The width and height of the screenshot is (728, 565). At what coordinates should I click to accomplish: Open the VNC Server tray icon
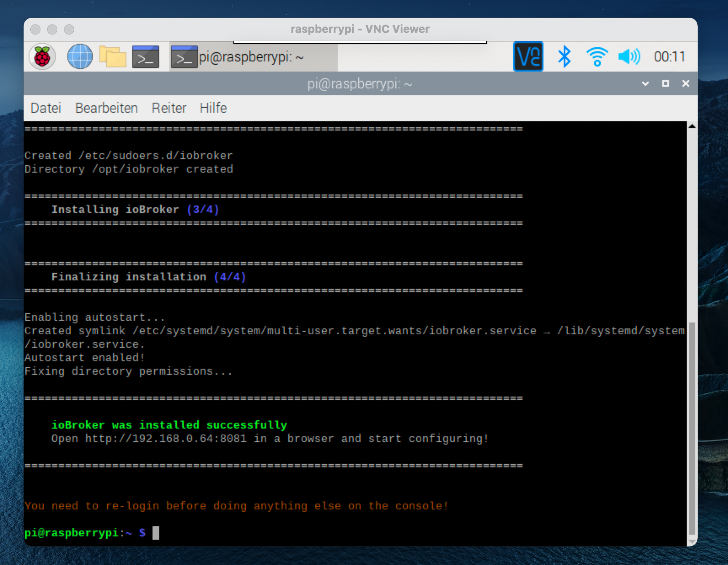click(x=528, y=56)
